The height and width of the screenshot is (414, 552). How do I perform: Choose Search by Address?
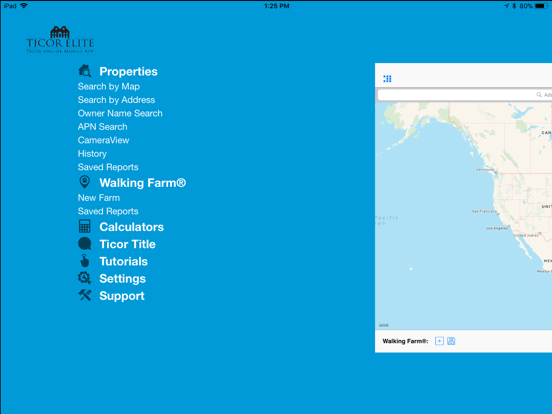117,100
